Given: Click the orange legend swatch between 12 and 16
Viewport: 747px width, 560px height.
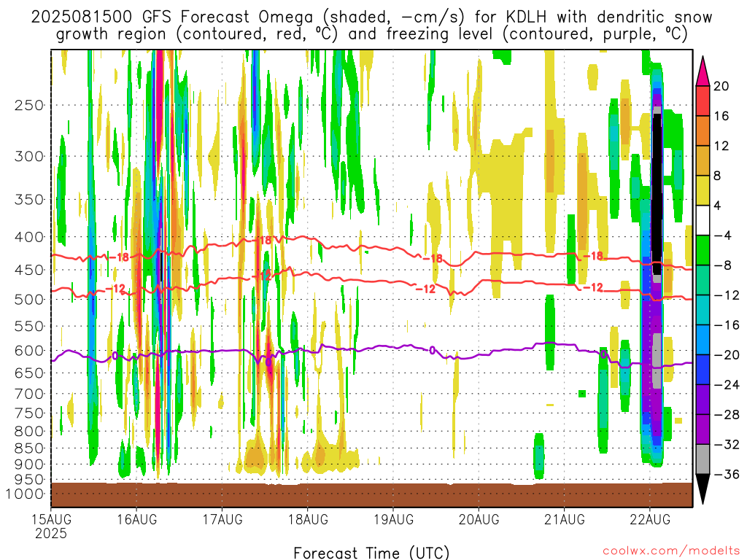Looking at the screenshot, I should 703,131.
